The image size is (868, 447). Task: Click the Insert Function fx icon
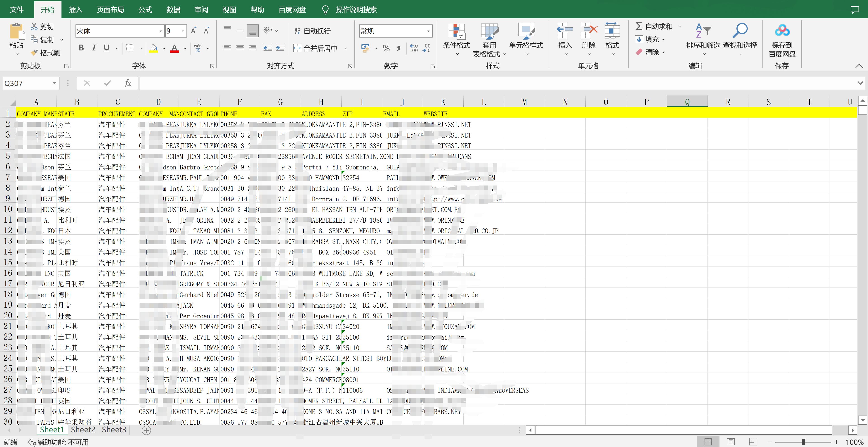pos(127,83)
